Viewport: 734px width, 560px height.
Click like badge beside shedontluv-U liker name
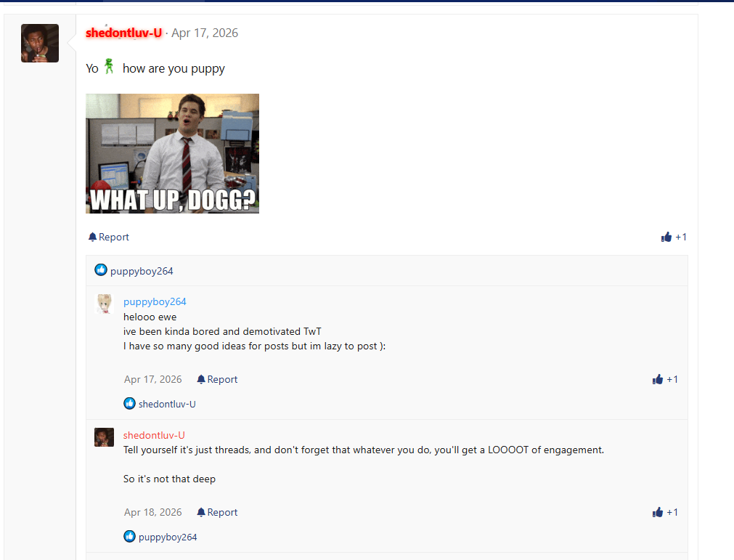click(x=130, y=403)
